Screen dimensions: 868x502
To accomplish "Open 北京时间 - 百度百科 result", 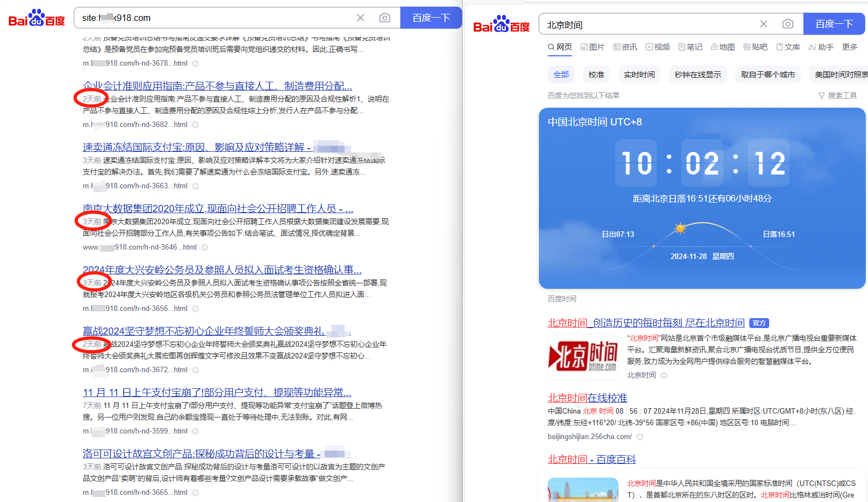I will coord(592,459).
